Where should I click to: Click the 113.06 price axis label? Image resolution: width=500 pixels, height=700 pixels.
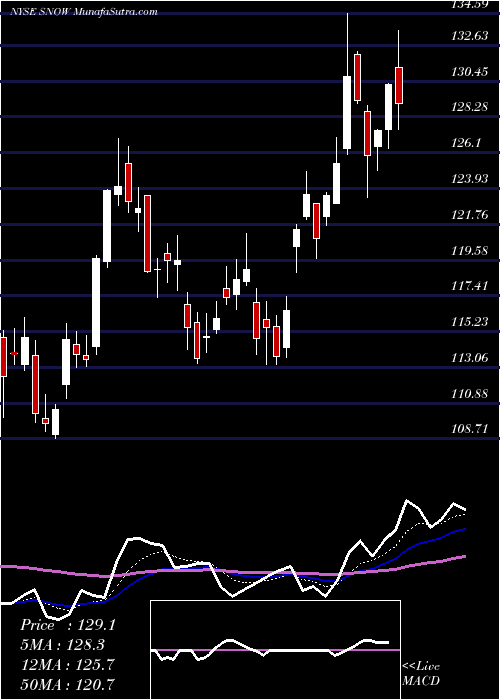(469, 358)
